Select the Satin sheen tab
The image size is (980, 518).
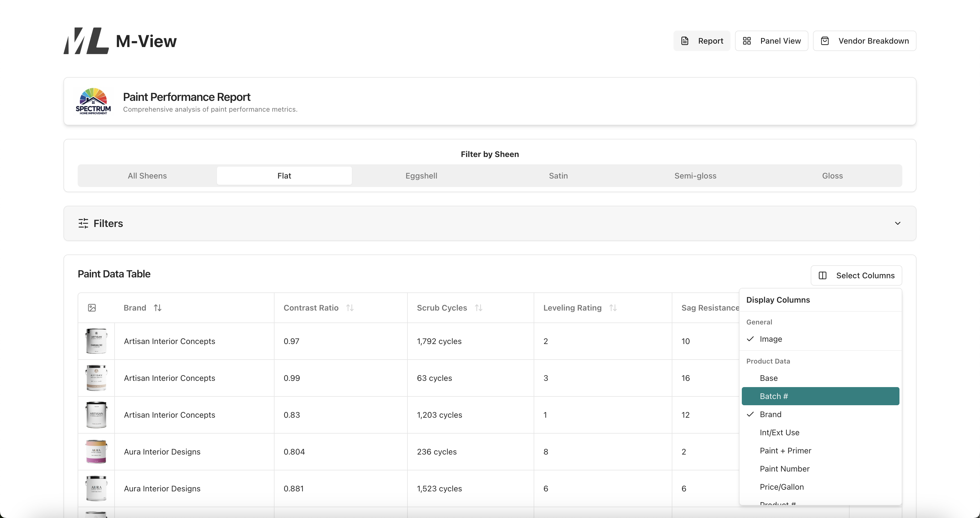point(558,176)
